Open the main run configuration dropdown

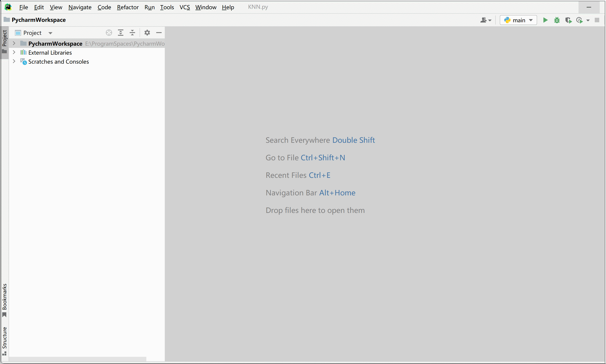point(518,20)
